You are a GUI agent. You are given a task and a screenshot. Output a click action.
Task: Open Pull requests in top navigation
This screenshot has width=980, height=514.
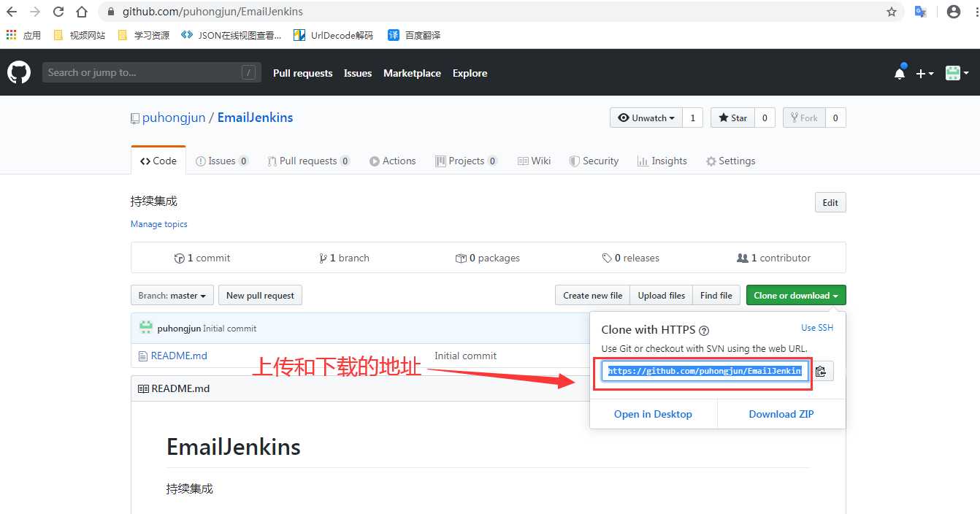coord(302,73)
